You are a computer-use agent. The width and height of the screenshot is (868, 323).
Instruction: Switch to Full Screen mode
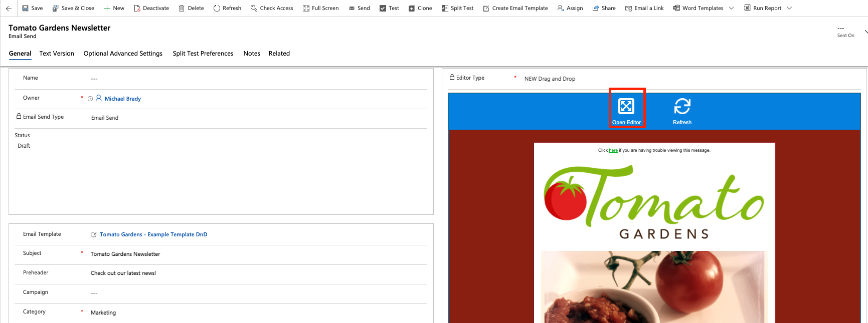point(321,8)
